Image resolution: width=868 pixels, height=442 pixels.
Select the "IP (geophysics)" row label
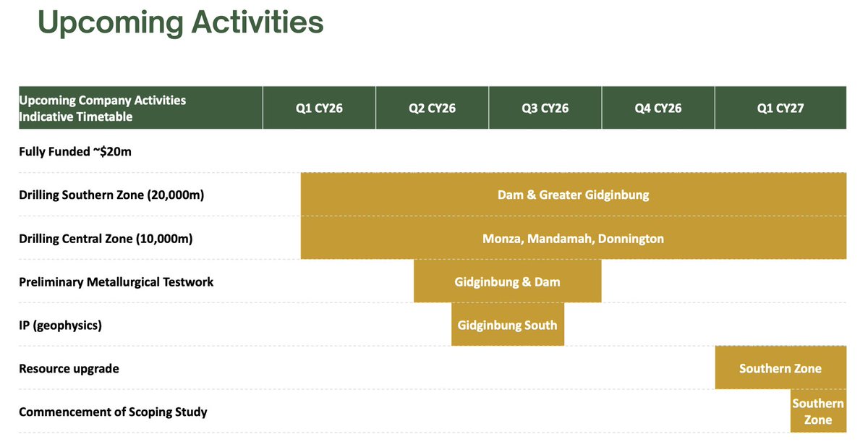point(60,325)
